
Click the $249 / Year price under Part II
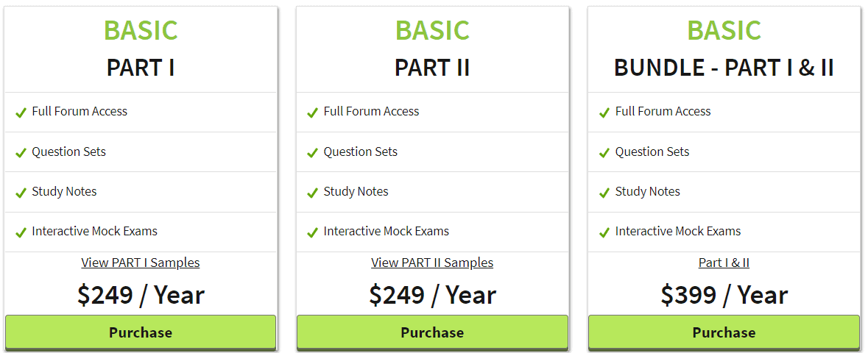(432, 295)
